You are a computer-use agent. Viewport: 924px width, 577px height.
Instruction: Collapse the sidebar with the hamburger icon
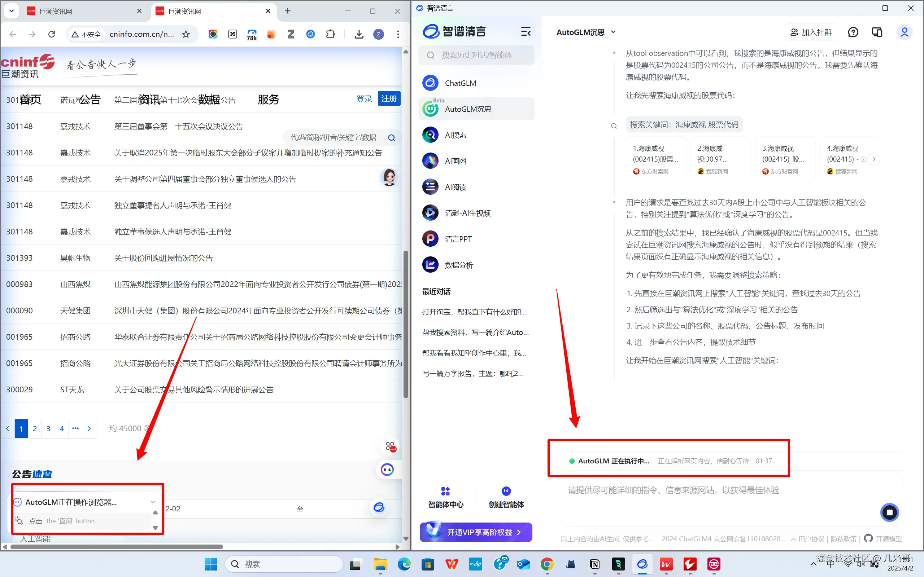[526, 32]
